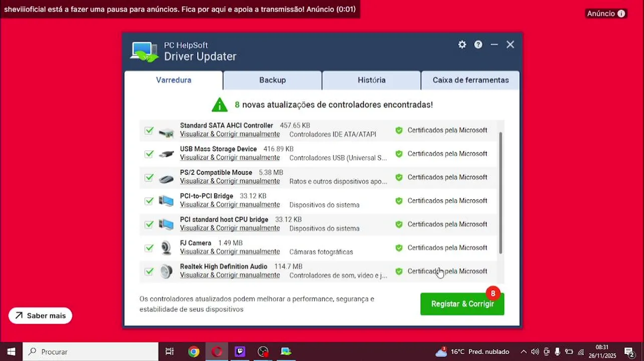Open Visualizar & Corrigir manualmente for SATA AHCI
The height and width of the screenshot is (361, 644).
tap(230, 134)
